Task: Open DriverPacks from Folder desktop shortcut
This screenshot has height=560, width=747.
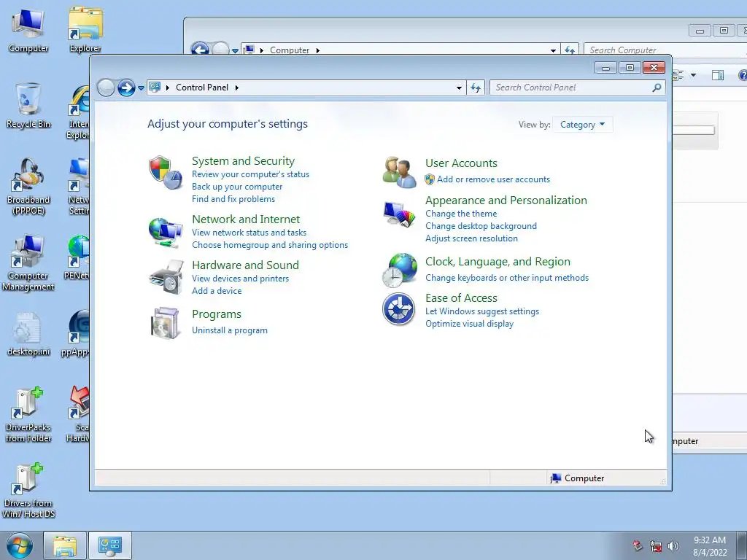Action: 28,414
